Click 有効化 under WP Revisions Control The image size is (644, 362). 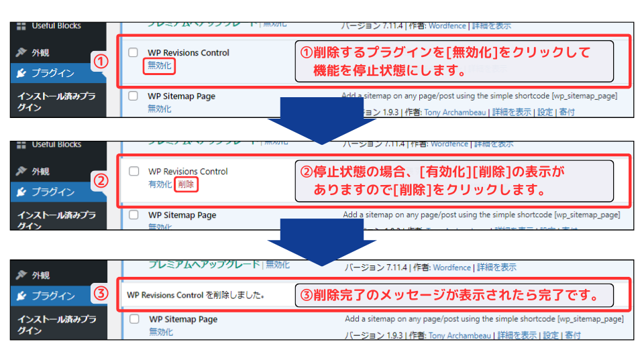click(160, 184)
